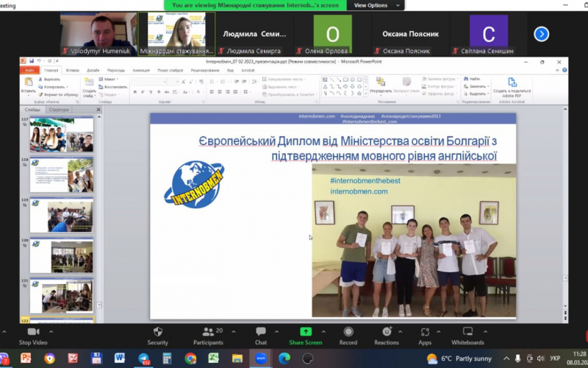The width and height of the screenshot is (588, 368).
Task: Switch to the Слайды pane tab
Action: (32, 110)
